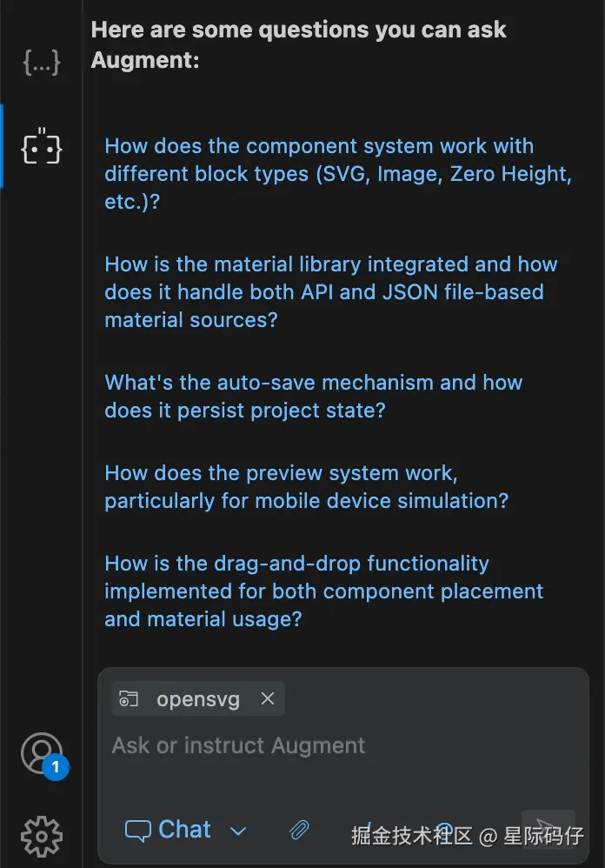Click the opensvg context chip label
Viewport: 605px width, 868px height.
(x=197, y=699)
